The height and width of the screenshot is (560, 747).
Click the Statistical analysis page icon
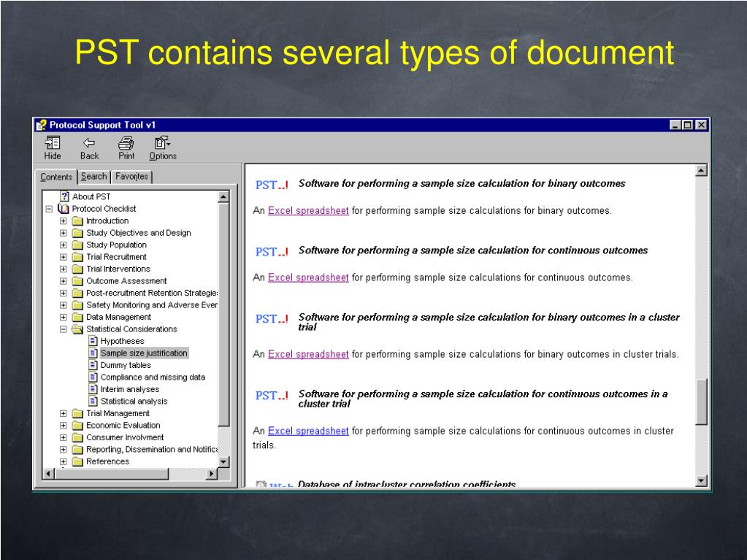click(93, 401)
